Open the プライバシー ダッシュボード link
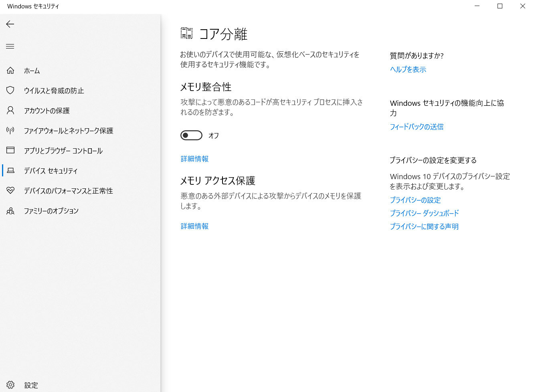 pos(424,213)
